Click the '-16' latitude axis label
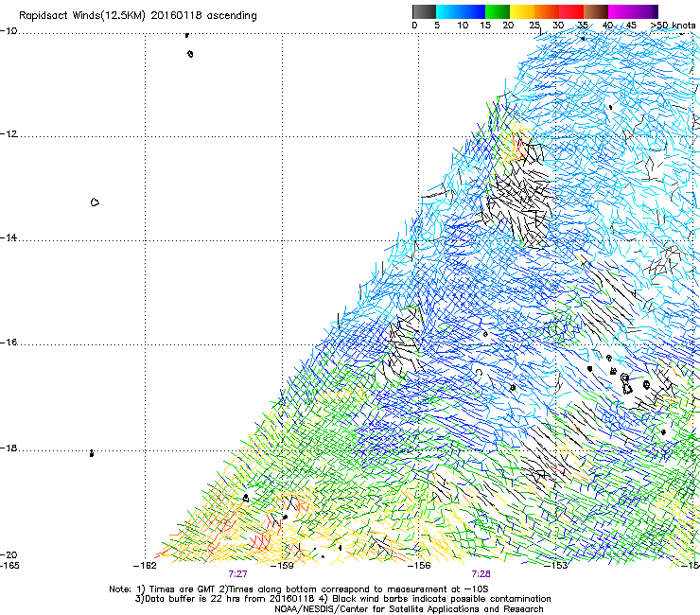700x615 pixels. click(9, 343)
